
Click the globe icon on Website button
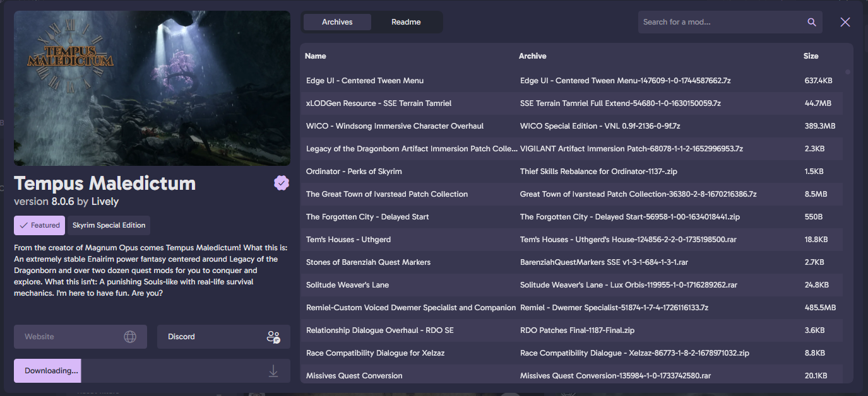[x=130, y=337]
